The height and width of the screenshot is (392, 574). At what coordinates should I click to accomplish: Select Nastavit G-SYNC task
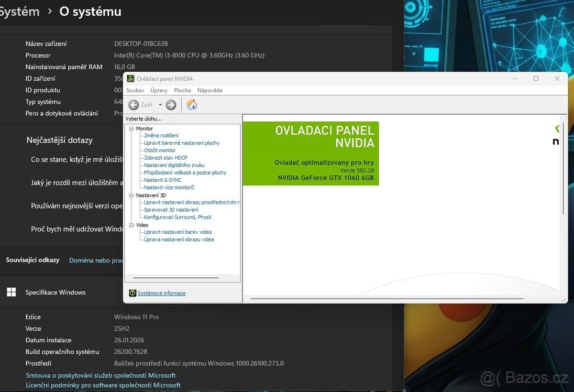[x=163, y=180]
